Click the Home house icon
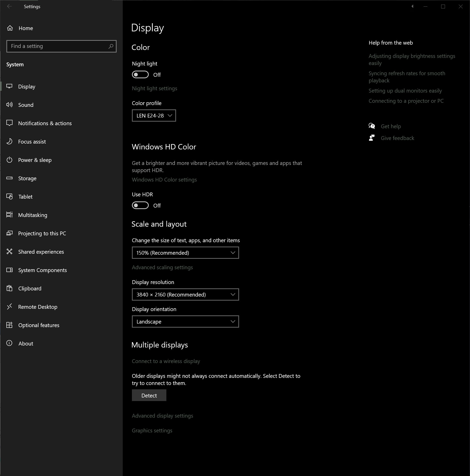The image size is (470, 476). pos(10,28)
